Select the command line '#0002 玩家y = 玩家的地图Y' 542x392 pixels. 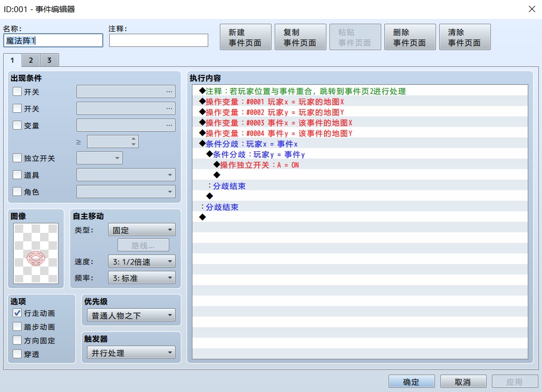(x=360, y=112)
